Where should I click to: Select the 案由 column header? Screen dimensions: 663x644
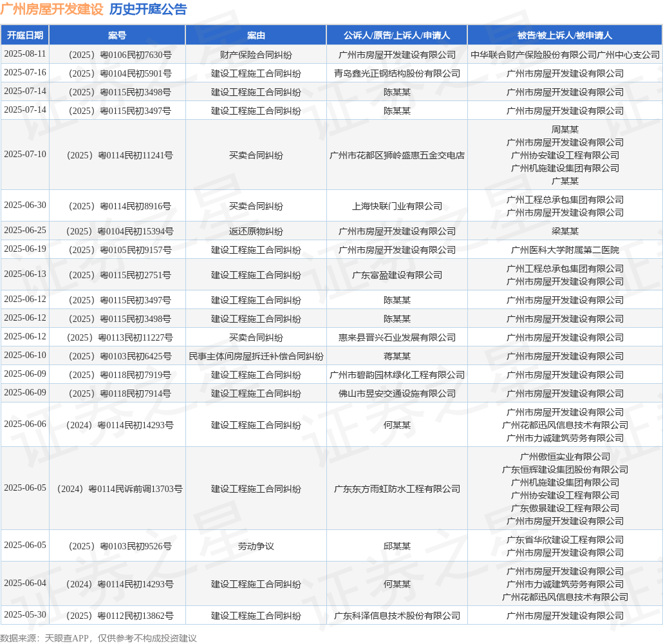point(256,35)
